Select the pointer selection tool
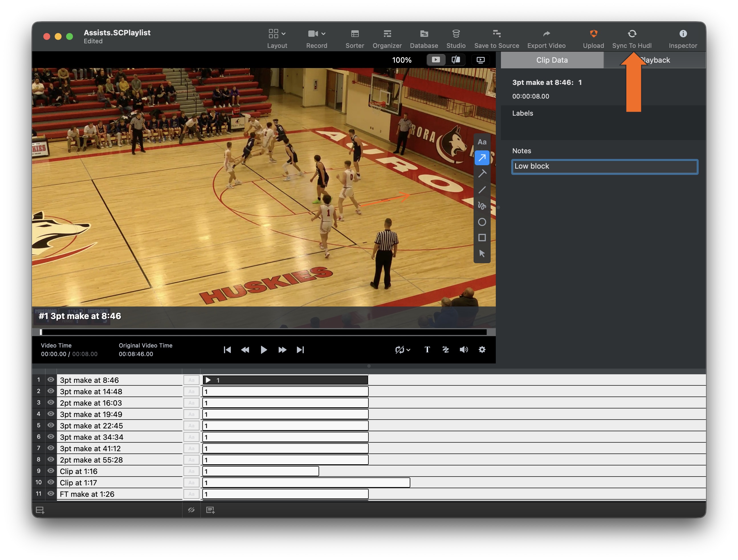 [482, 254]
